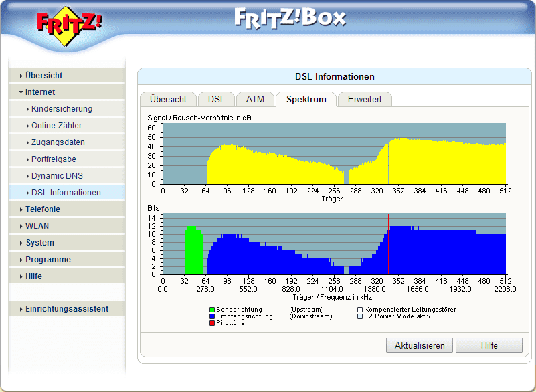
Task: Switch to the Übersicht tab
Action: click(x=168, y=100)
